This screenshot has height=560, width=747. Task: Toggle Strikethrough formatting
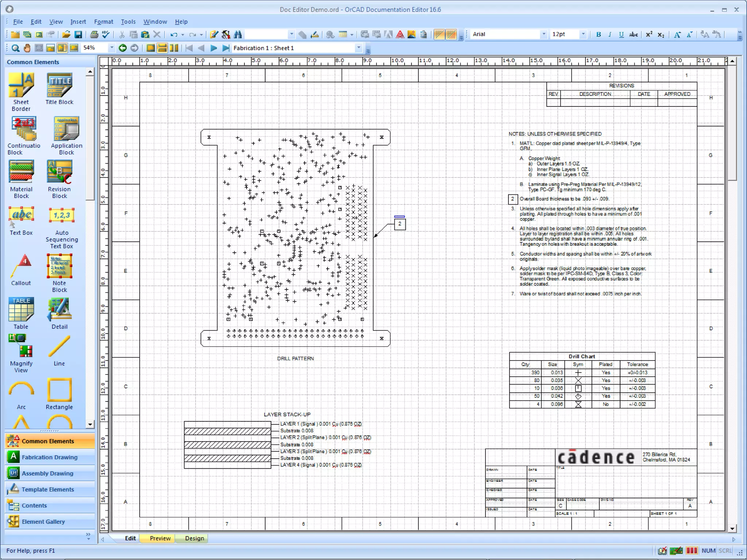pyautogui.click(x=634, y=34)
